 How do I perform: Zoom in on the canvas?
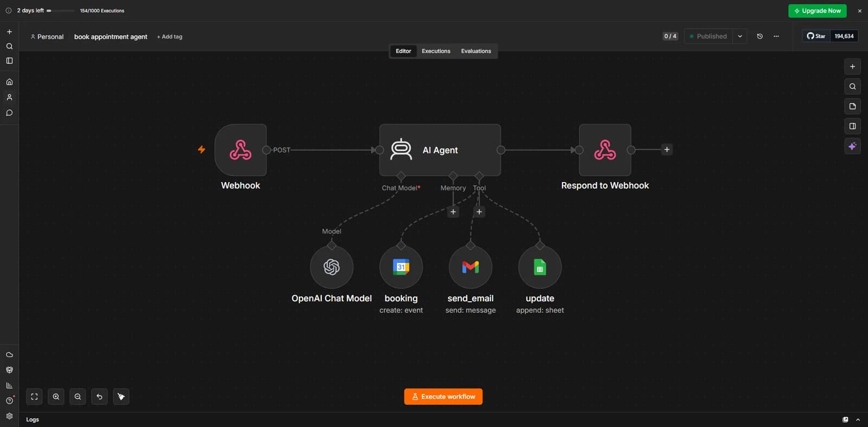coord(56,397)
